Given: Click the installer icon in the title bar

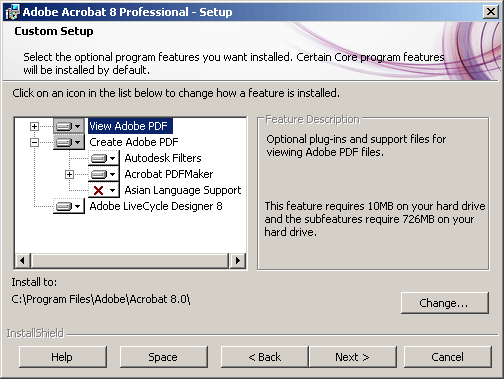Looking at the screenshot, I should click(x=12, y=12).
